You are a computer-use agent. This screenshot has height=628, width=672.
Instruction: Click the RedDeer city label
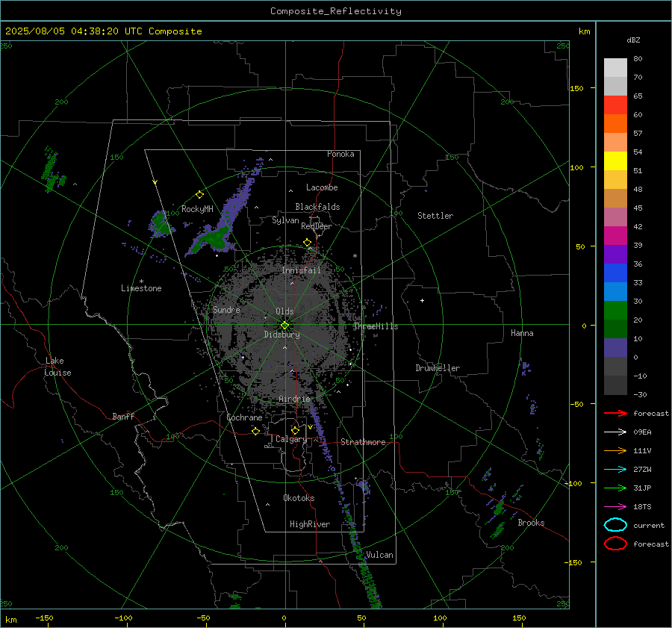coord(317,226)
